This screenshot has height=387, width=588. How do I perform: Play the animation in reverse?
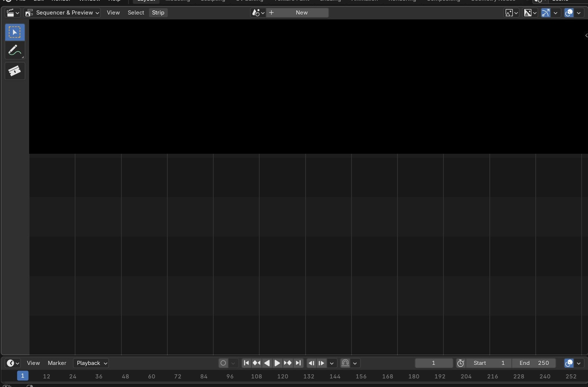coord(267,363)
